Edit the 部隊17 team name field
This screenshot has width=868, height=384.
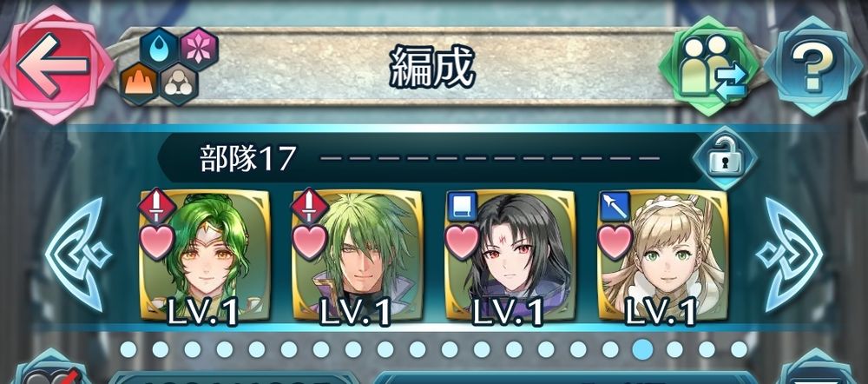(x=429, y=158)
